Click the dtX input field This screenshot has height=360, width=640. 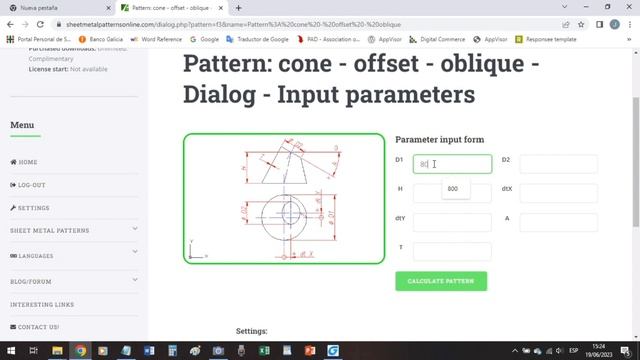(558, 193)
